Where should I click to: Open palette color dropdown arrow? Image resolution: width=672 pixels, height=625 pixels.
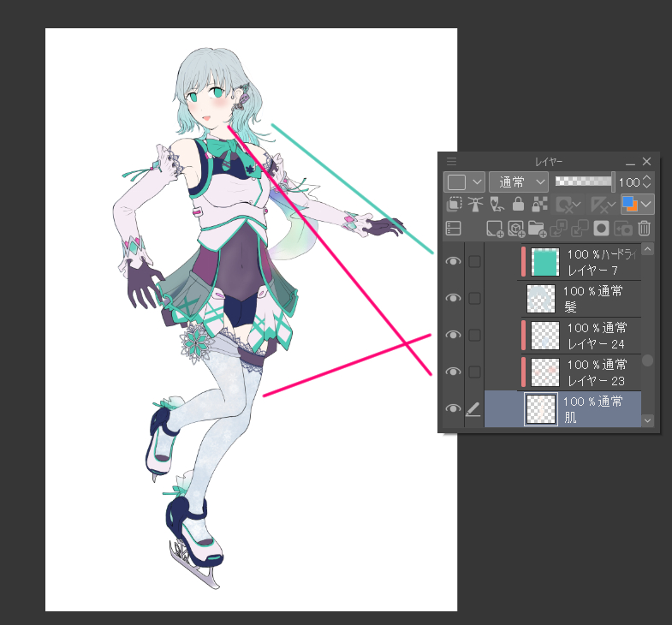point(477,182)
